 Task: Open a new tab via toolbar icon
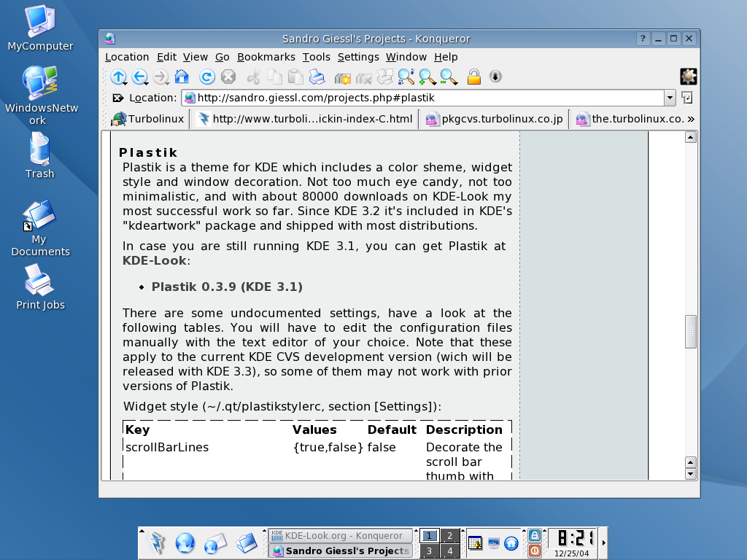[x=342, y=77]
